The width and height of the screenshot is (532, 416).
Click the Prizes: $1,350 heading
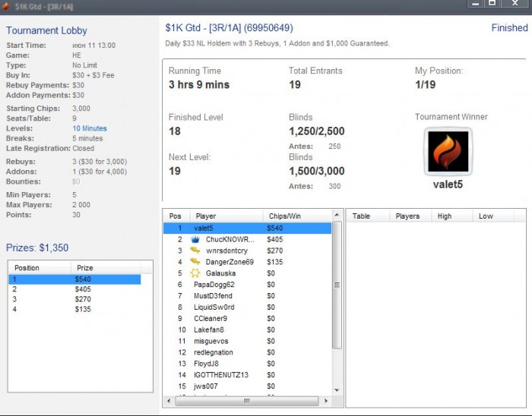(x=37, y=247)
